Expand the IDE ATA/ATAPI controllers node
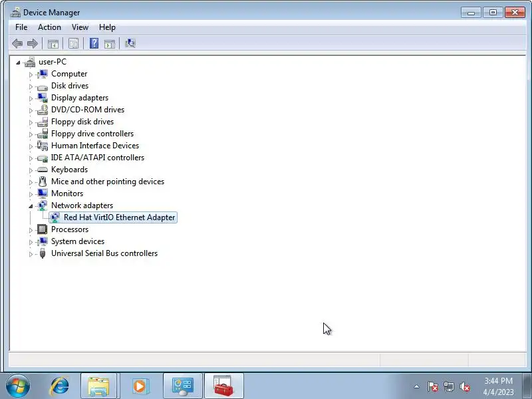The image size is (532, 399). coord(31,158)
